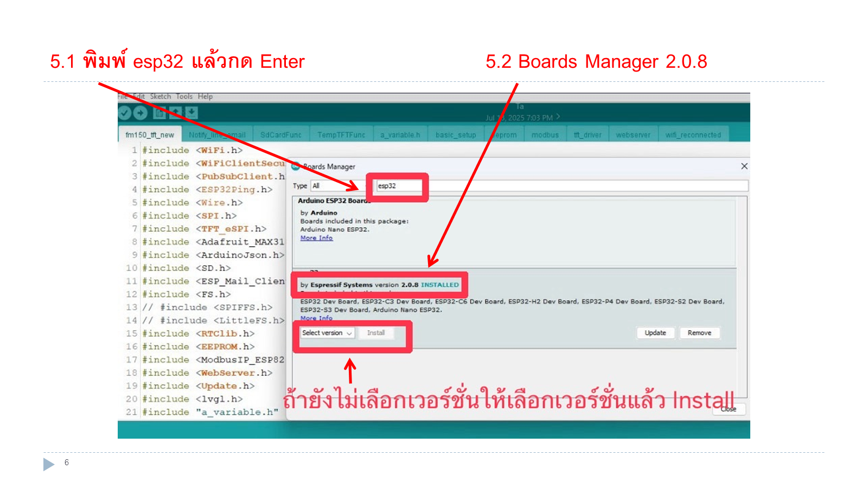
Task: Switch to the webserver tab
Action: pyautogui.click(x=633, y=134)
